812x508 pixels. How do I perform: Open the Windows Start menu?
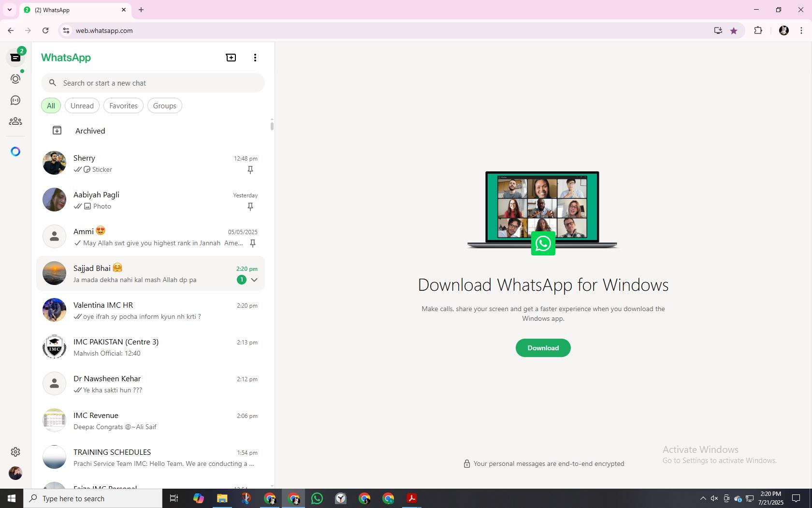[12, 498]
